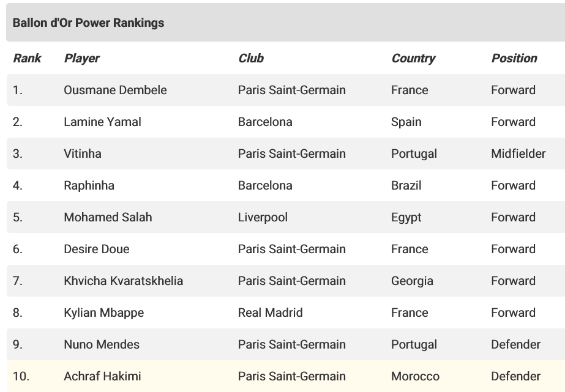Select Khvicha Kvaratskhelia entry
Viewport: 565px width, 392px height.
(x=123, y=281)
